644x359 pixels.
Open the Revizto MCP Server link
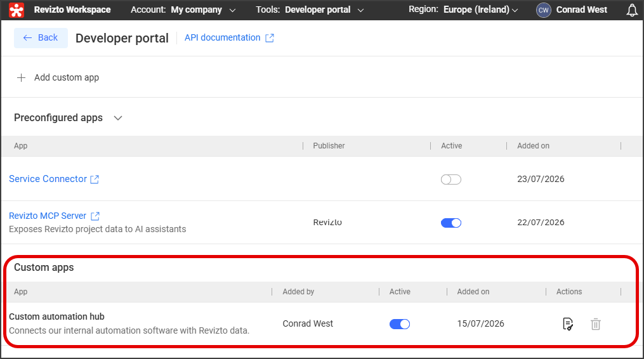(x=48, y=216)
